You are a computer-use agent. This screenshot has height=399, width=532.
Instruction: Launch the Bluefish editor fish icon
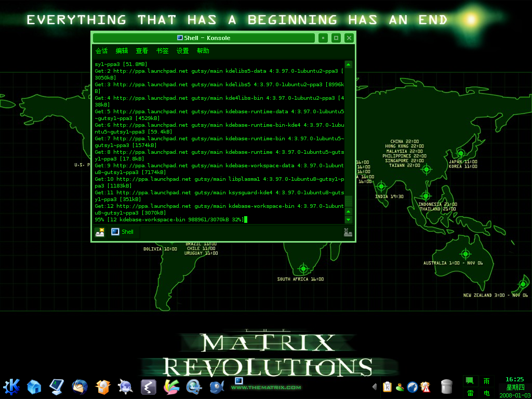(217, 387)
